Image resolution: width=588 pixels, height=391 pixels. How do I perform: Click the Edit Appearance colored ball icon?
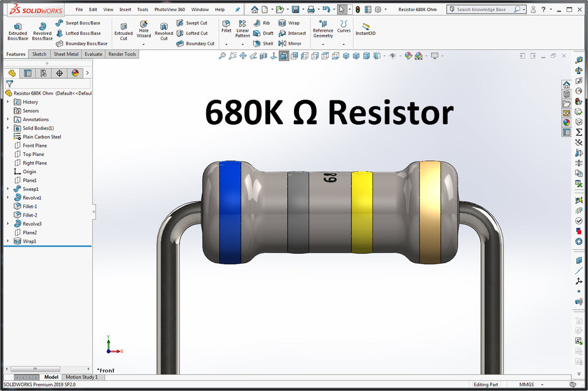[409, 55]
